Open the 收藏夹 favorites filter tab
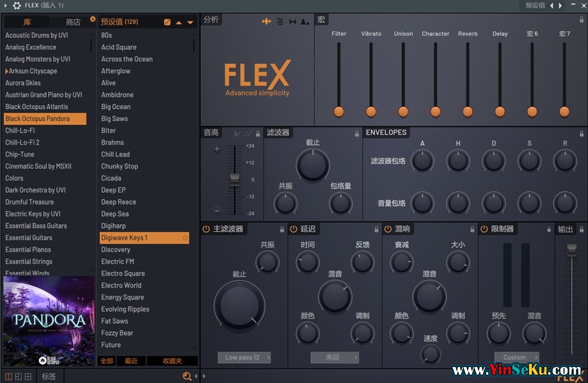 pos(172,361)
